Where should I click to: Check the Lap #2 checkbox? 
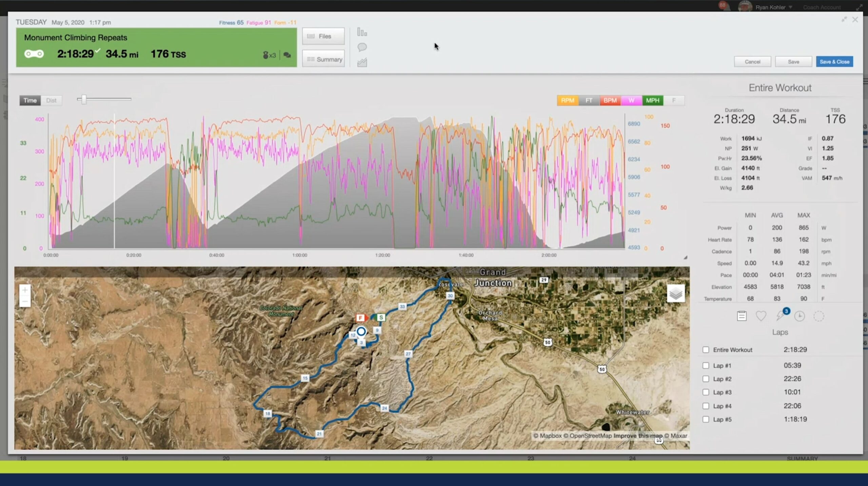click(x=706, y=379)
